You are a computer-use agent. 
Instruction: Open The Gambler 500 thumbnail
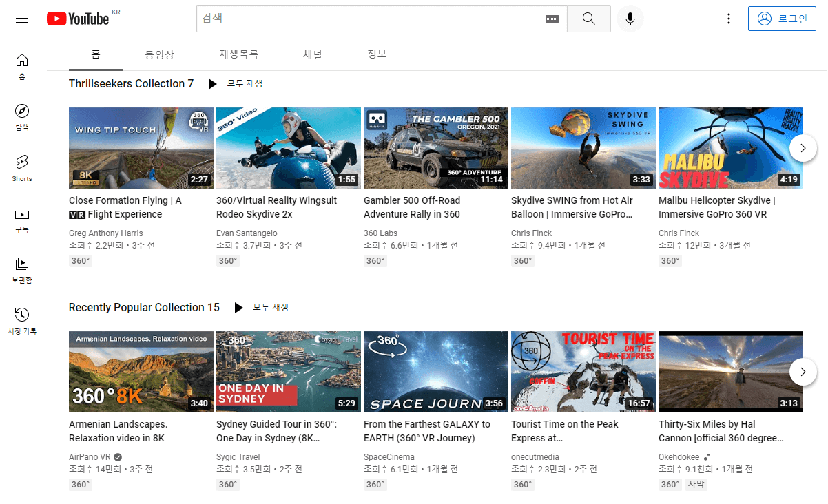pyautogui.click(x=436, y=148)
